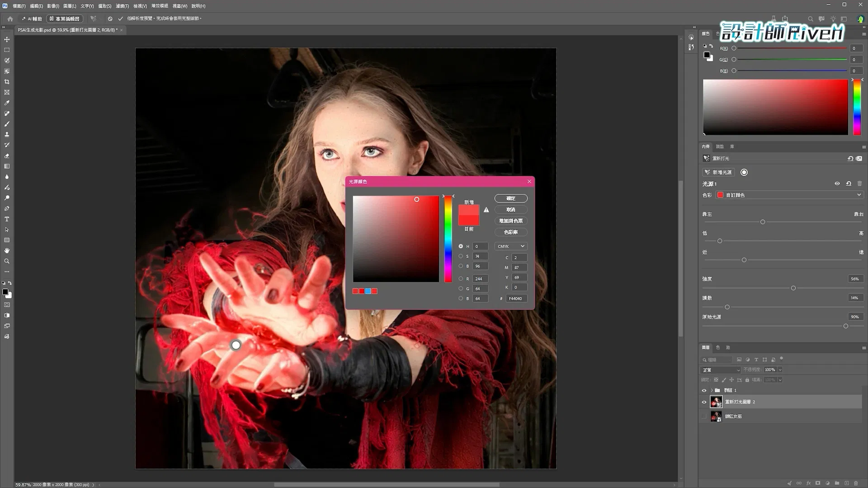Click the 強度 intensity slider handle

(x=793, y=288)
